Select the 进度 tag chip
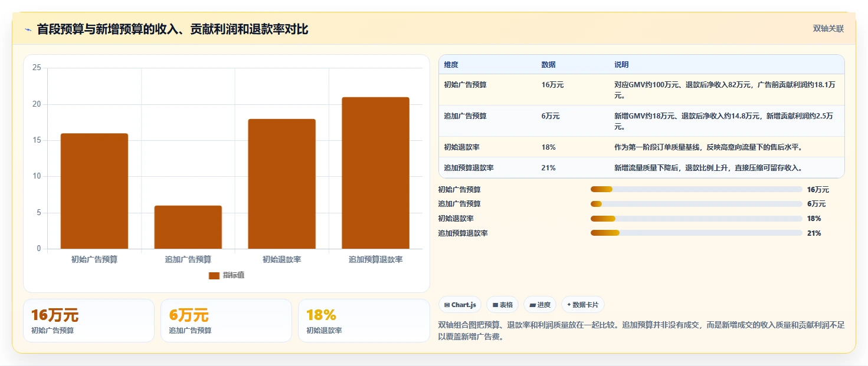 pyautogui.click(x=540, y=305)
